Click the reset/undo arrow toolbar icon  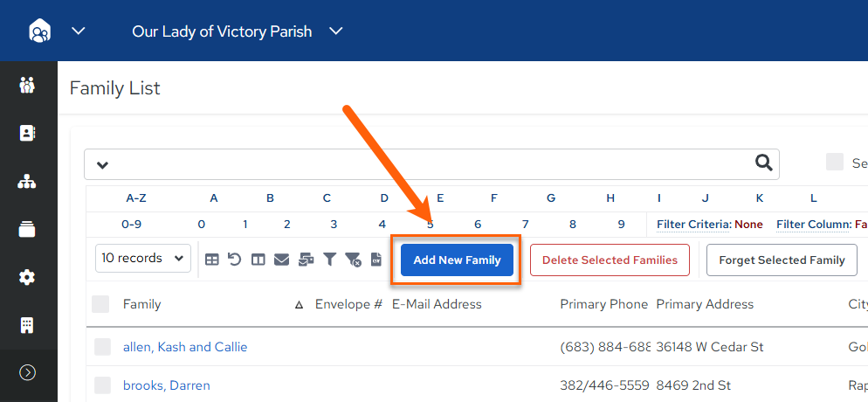pos(235,260)
